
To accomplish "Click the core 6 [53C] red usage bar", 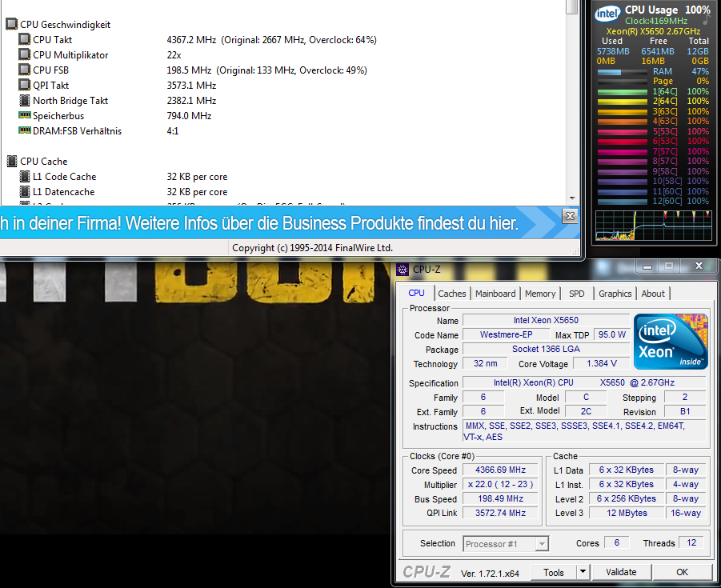I will click(x=622, y=142).
